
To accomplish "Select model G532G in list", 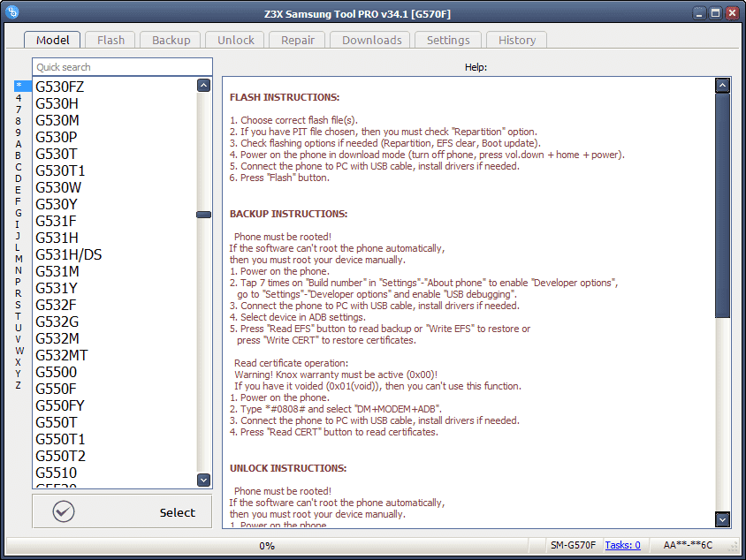I will point(57,322).
